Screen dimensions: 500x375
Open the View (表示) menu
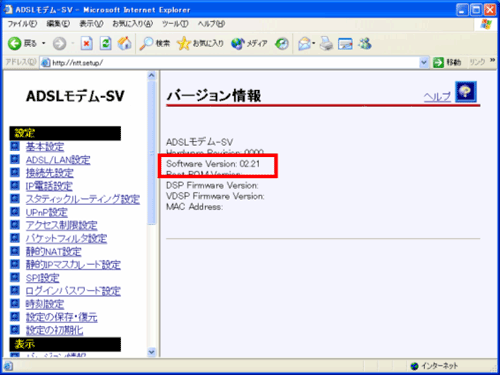[x=91, y=24]
